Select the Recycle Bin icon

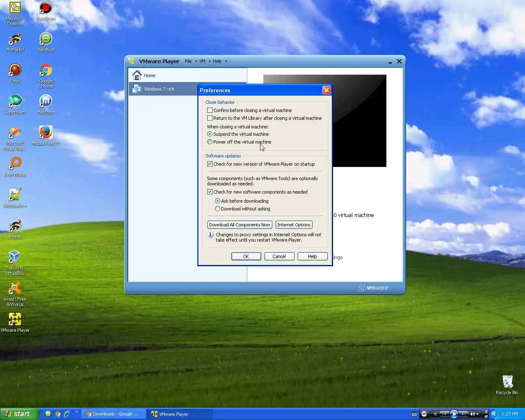pos(507,385)
